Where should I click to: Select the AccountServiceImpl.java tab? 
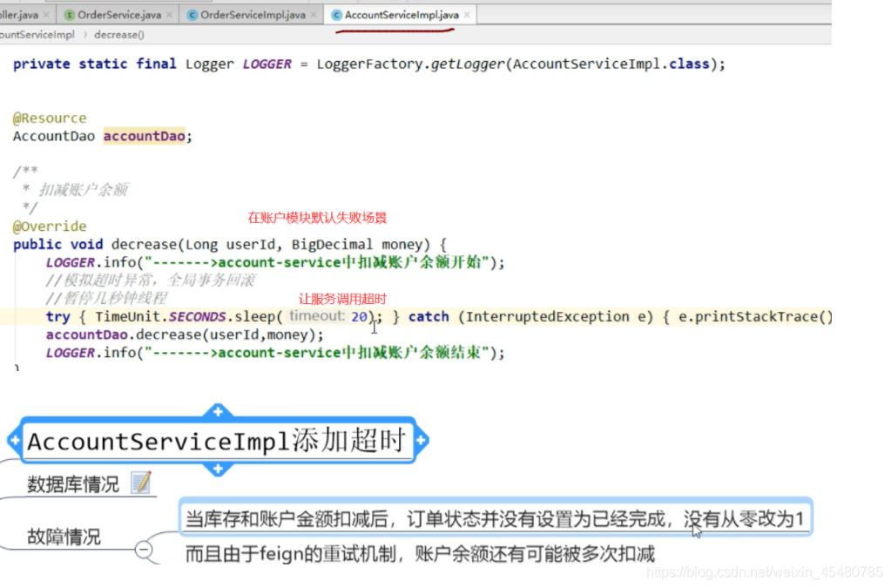click(402, 15)
